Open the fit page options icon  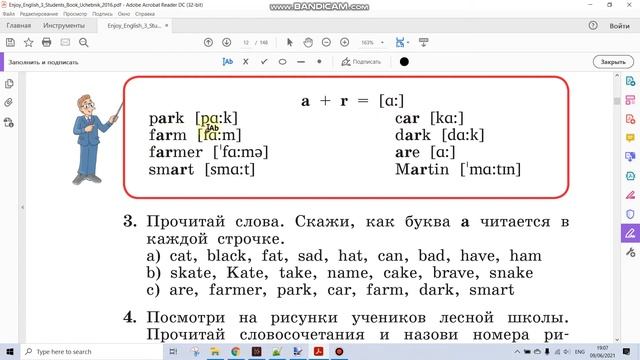(x=401, y=42)
